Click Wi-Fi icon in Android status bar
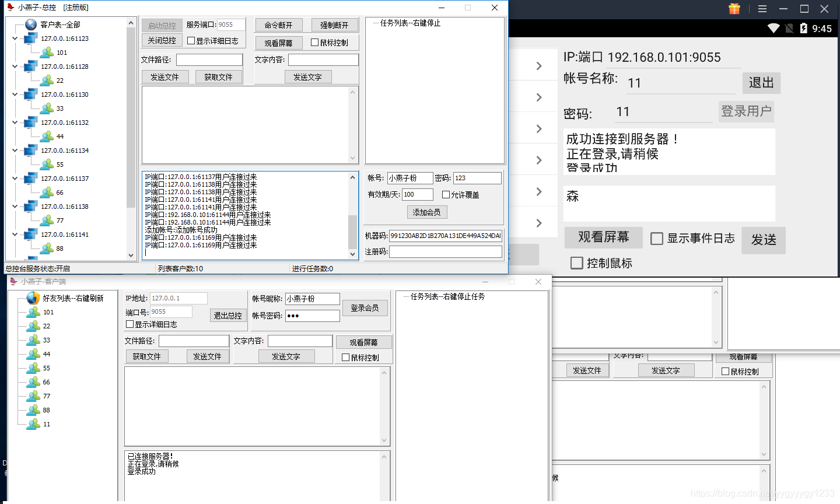Viewport: 840px width, 504px height. pyautogui.click(x=773, y=28)
